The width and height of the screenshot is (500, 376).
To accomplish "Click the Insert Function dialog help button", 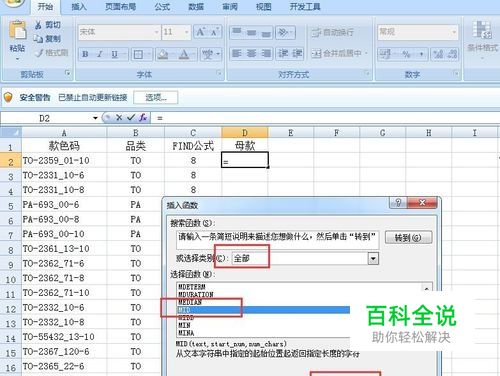I will 398,202.
